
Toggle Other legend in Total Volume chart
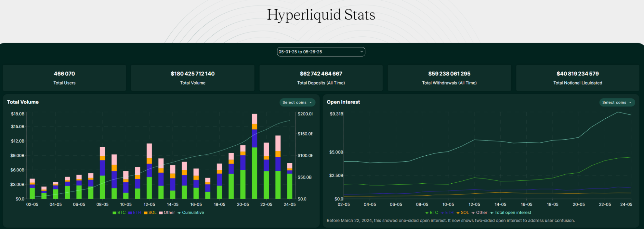click(x=167, y=213)
